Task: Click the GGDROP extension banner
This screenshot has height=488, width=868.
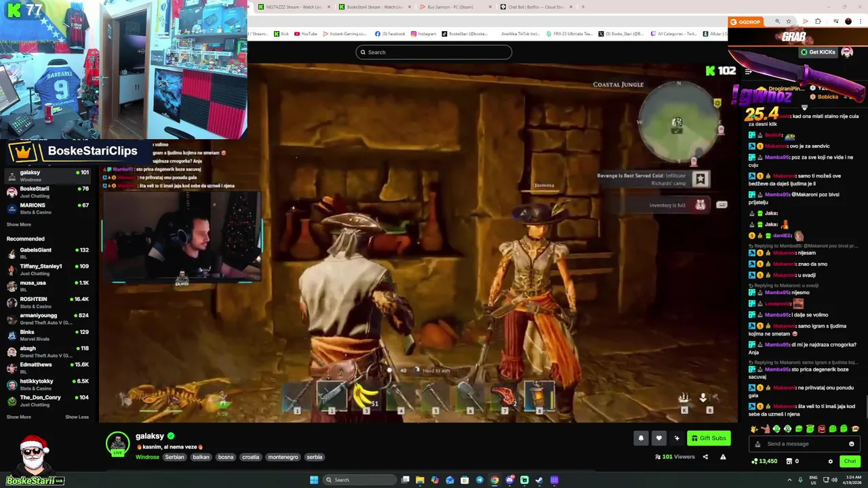Action: tap(746, 22)
